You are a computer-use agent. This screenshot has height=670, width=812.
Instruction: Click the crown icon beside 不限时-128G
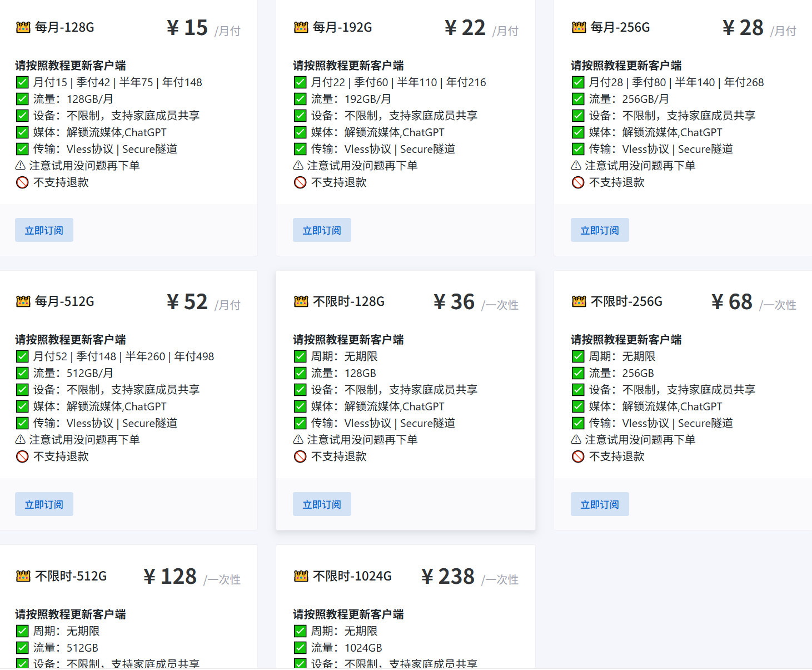pos(301,301)
